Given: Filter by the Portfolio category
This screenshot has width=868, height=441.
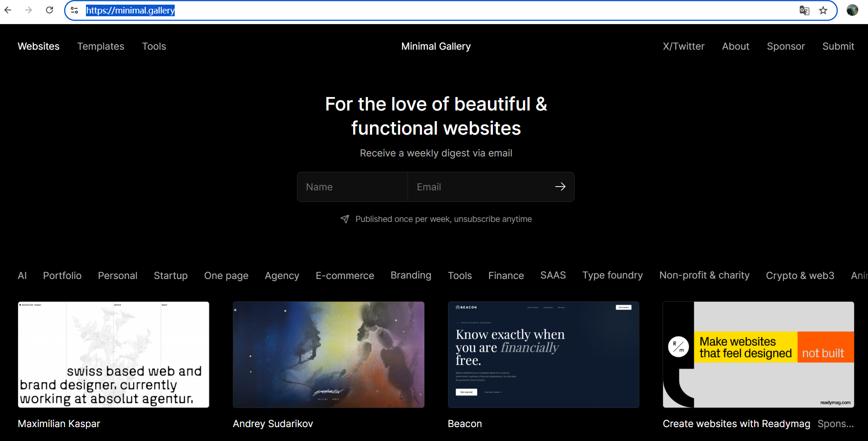Looking at the screenshot, I should 62,276.
